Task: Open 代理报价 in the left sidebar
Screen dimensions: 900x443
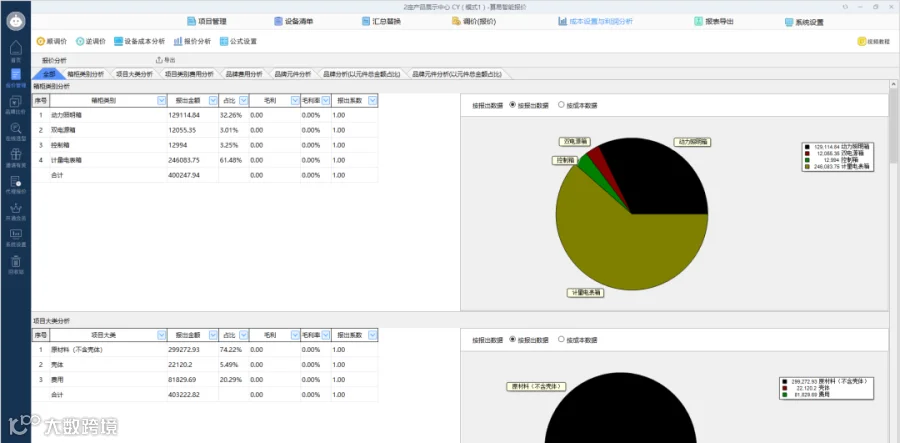Action: pyautogui.click(x=15, y=184)
